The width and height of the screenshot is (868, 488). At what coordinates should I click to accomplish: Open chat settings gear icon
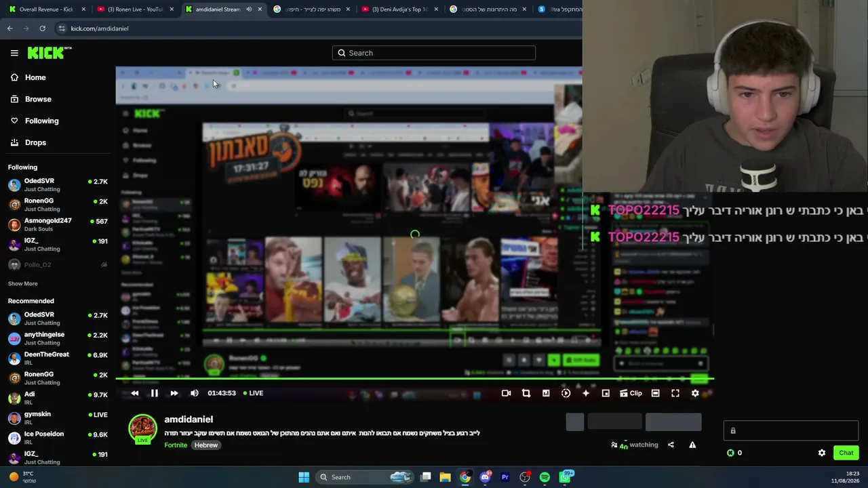[x=822, y=453]
